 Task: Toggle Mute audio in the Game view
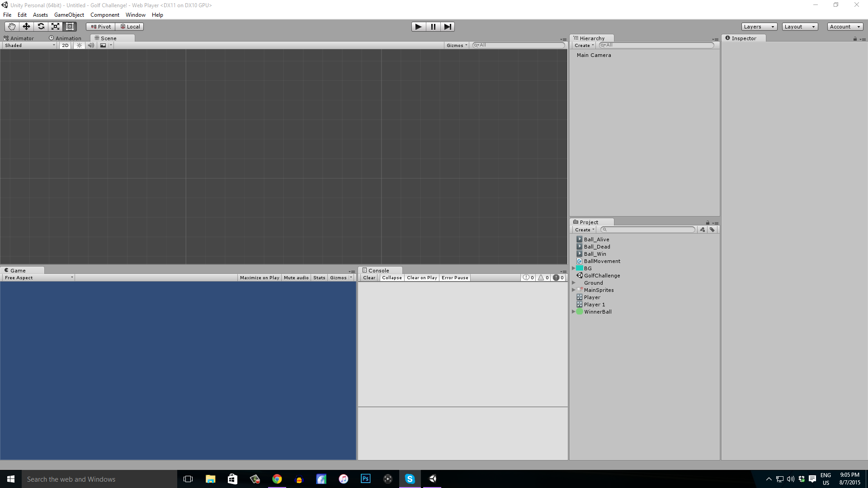296,277
